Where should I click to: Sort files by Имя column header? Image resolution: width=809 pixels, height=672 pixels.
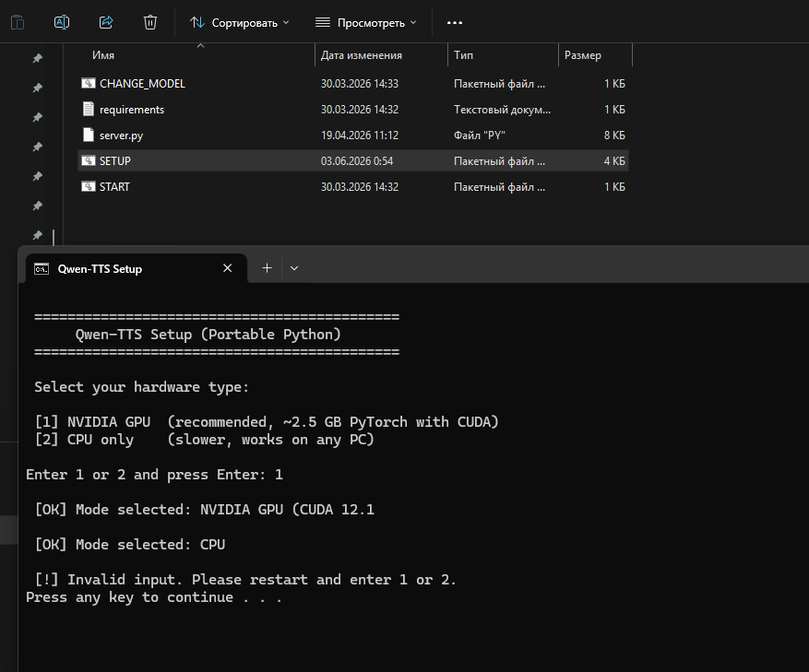pos(103,55)
